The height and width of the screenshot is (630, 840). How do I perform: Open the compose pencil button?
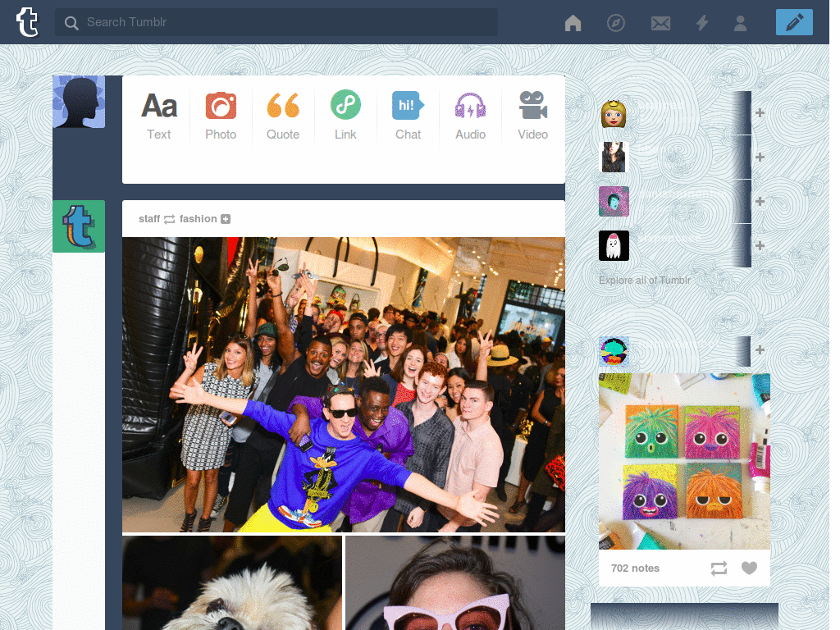pos(793,22)
